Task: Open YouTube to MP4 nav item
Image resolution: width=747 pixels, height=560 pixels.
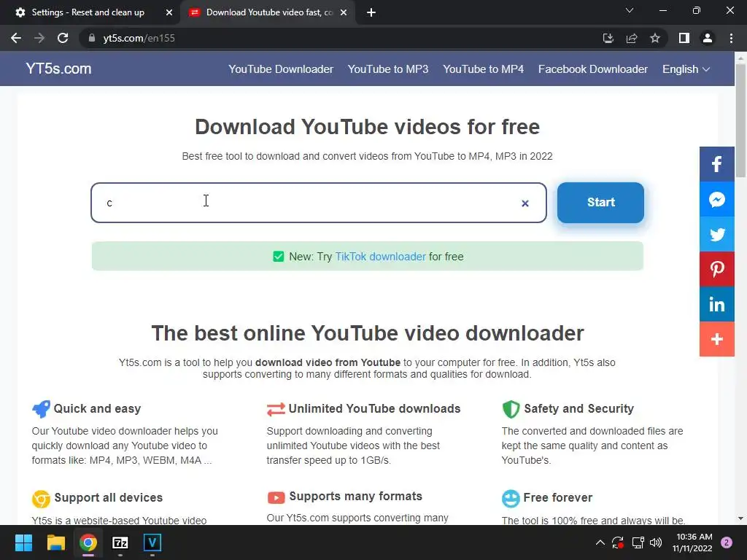Action: (x=483, y=69)
